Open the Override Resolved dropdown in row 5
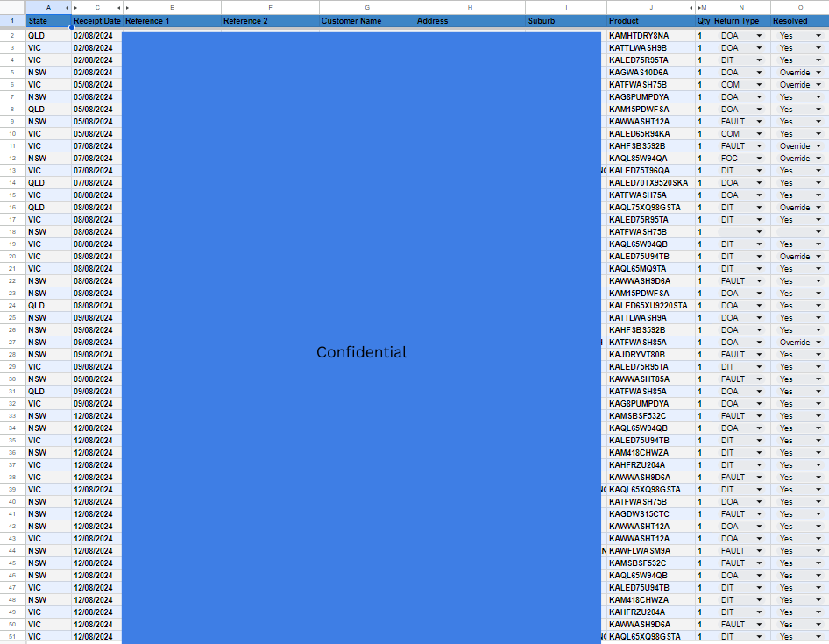Image resolution: width=829 pixels, height=644 pixels. pos(818,72)
